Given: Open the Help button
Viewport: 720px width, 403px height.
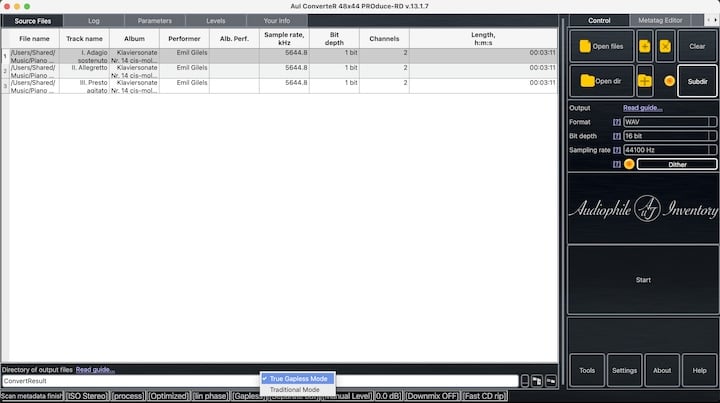Looking at the screenshot, I should click(699, 370).
